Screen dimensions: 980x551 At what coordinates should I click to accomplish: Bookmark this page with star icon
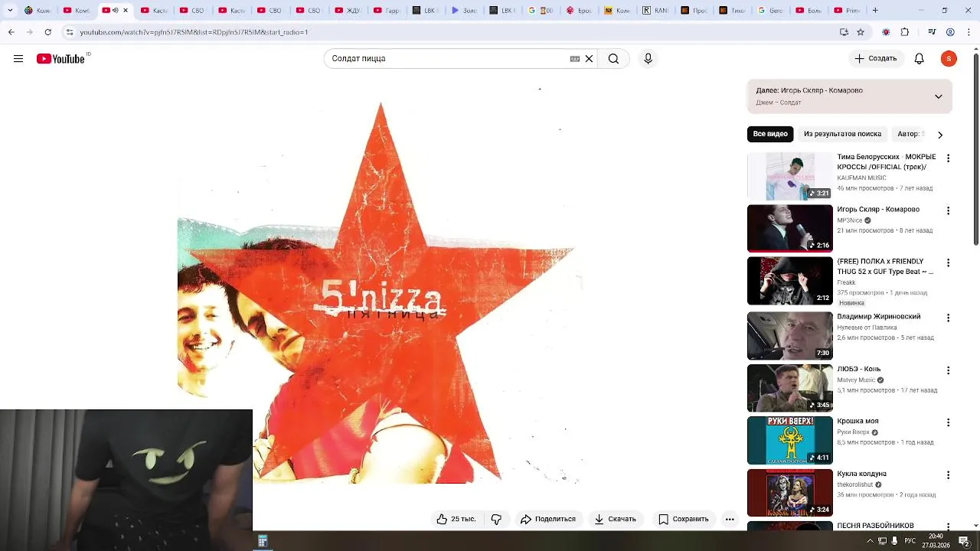[861, 32]
